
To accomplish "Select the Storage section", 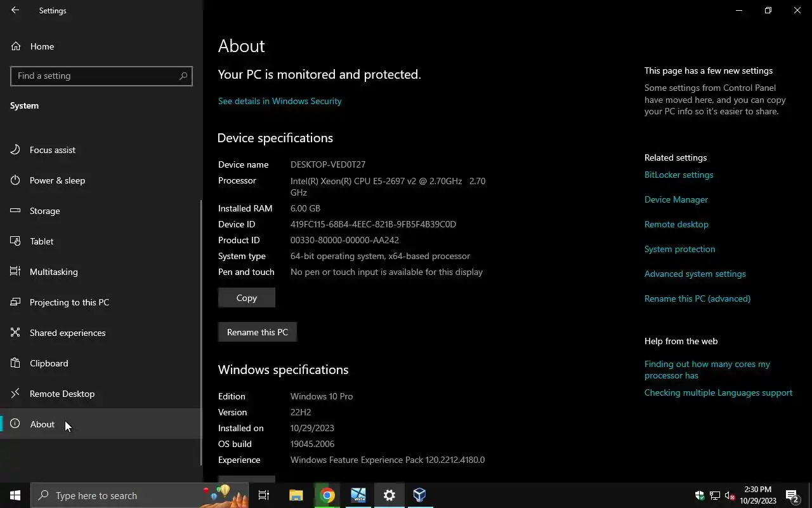I will click(101, 211).
